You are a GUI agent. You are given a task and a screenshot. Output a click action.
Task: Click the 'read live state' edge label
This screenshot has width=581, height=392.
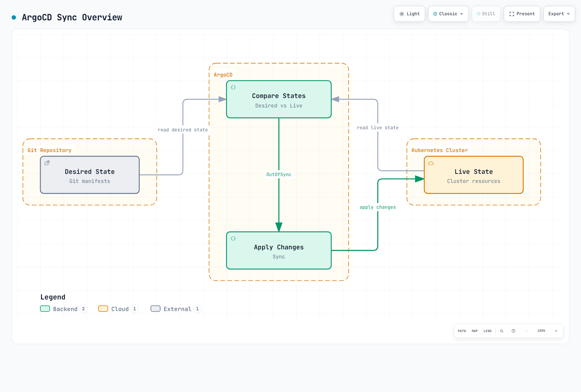pyautogui.click(x=378, y=128)
